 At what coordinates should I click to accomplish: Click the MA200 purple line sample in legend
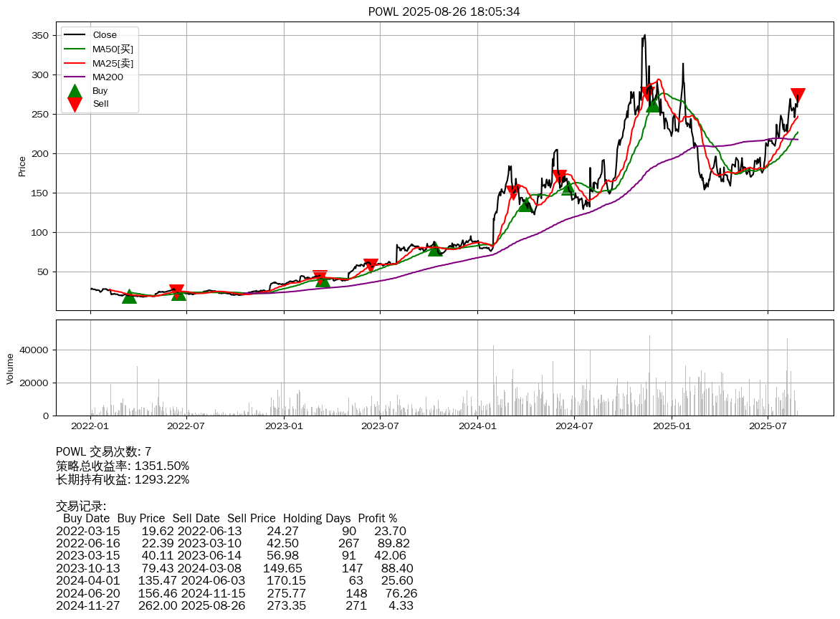(75, 77)
